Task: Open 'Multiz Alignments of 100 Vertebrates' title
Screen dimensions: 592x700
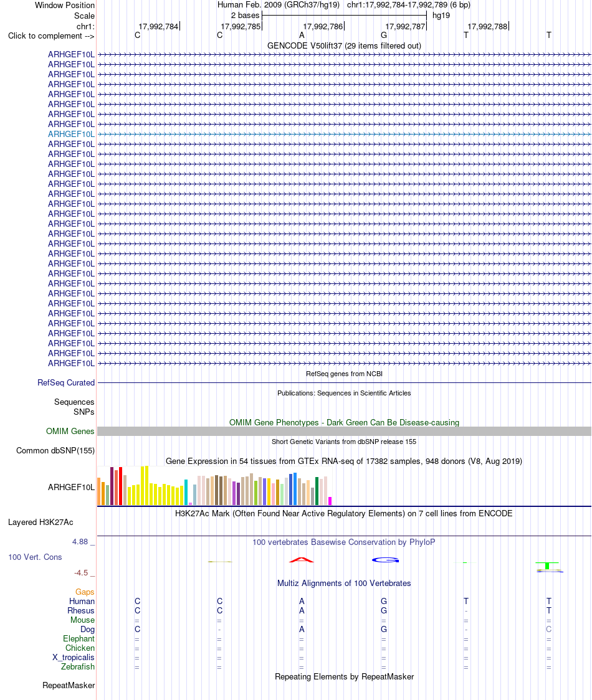Action: coord(344,583)
